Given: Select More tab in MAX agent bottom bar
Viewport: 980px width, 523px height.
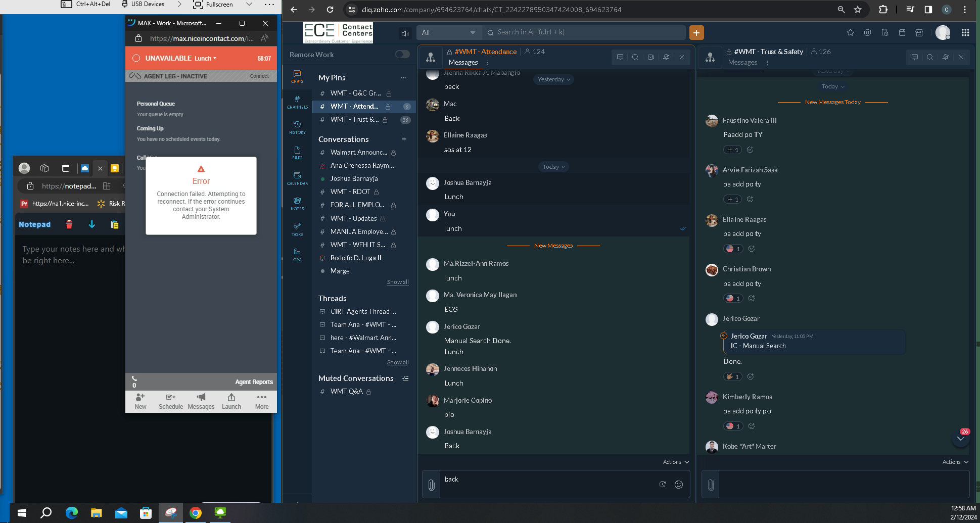Looking at the screenshot, I should click(x=262, y=402).
